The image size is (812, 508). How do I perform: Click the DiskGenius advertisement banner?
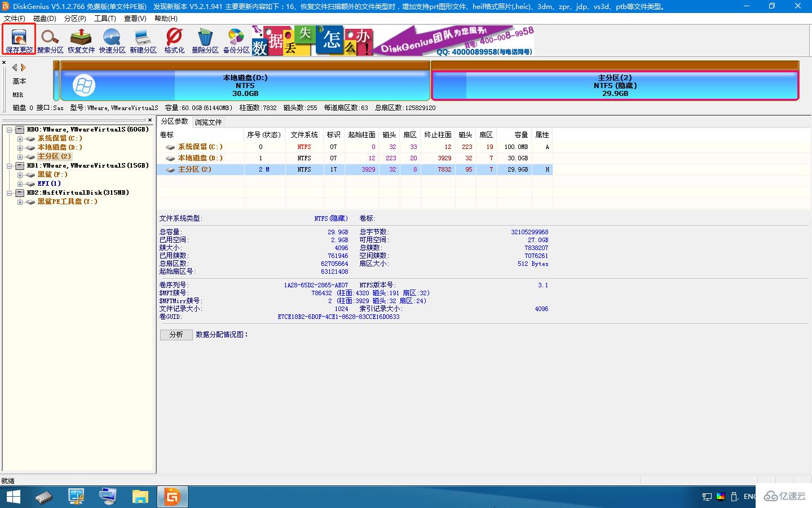point(392,41)
